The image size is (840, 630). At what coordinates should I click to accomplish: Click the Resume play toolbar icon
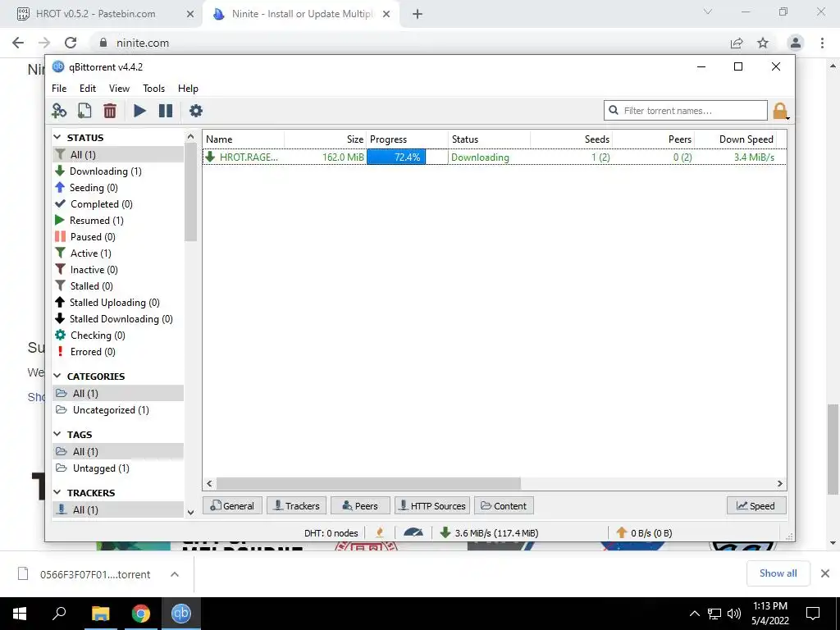[139, 111]
